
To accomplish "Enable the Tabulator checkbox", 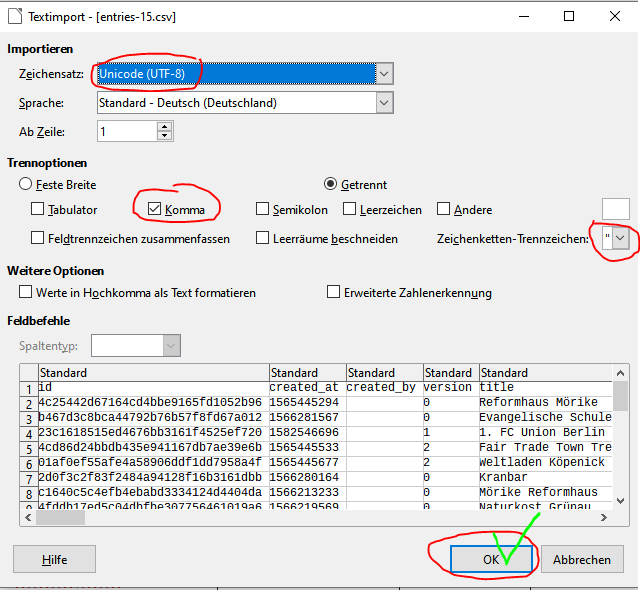I will (x=38, y=209).
